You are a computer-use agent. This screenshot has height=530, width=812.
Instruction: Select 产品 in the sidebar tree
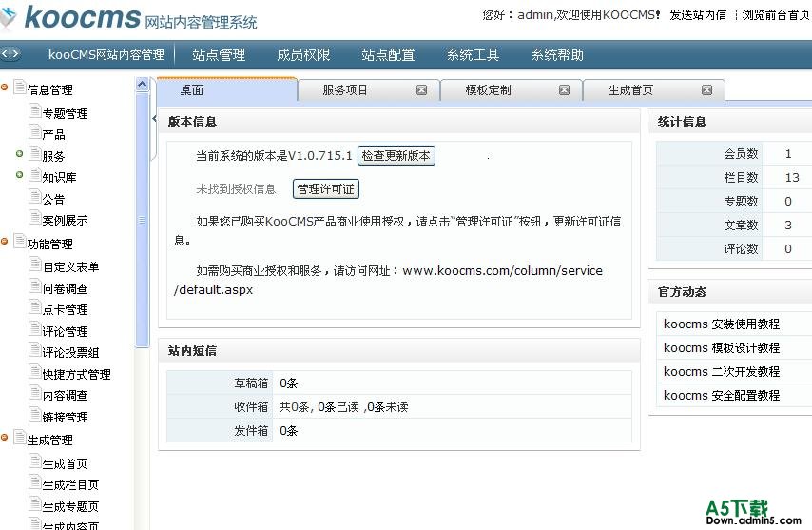[x=54, y=135]
